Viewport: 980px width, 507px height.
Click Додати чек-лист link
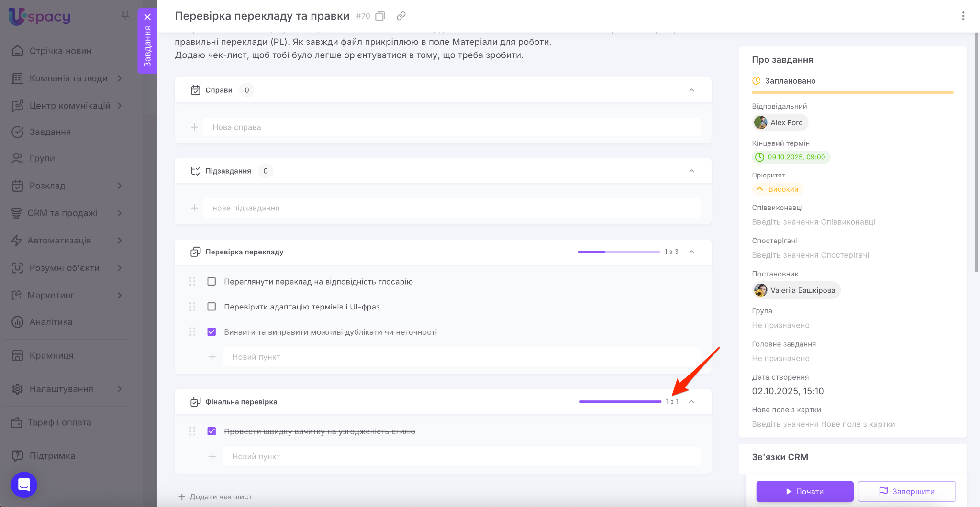tap(216, 497)
